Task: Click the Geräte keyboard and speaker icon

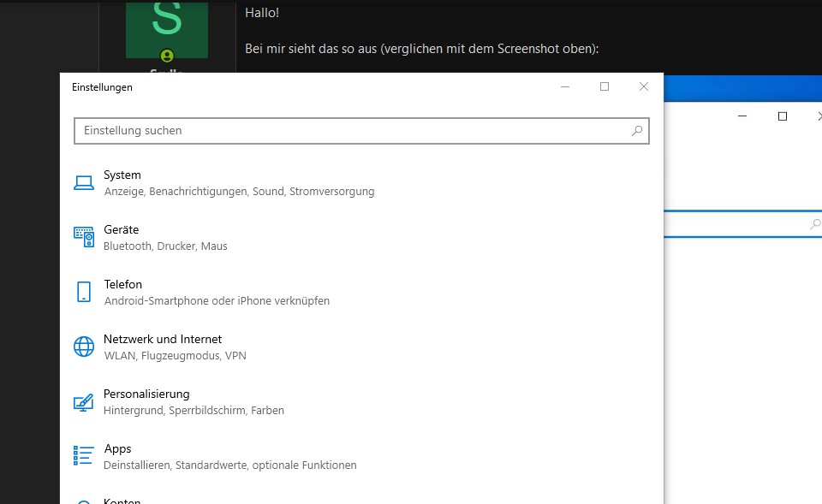Action: (x=83, y=237)
